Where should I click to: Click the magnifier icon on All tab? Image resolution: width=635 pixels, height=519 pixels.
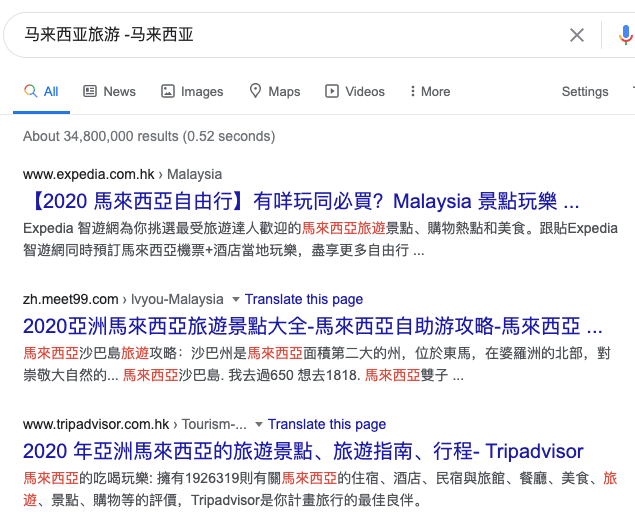30,91
